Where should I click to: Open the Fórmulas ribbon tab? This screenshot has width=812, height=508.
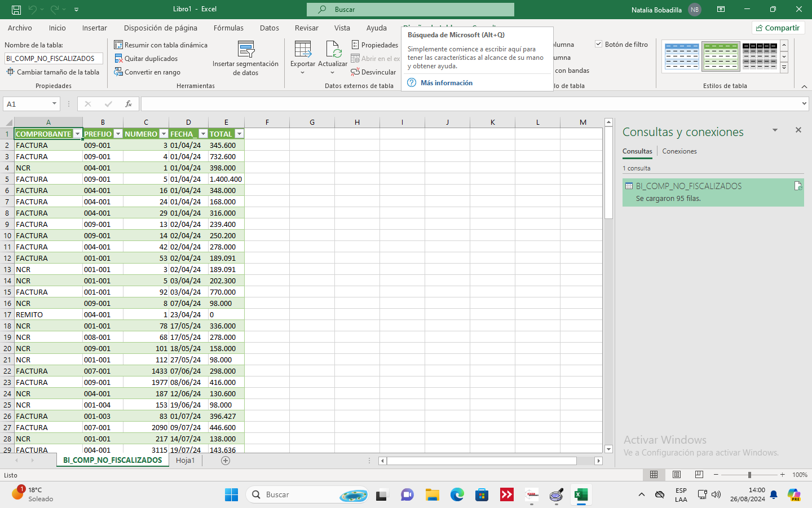(228, 28)
